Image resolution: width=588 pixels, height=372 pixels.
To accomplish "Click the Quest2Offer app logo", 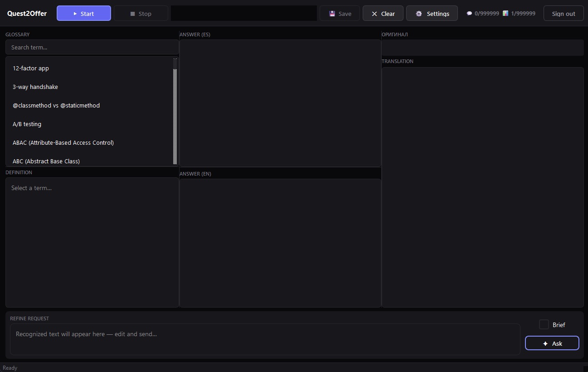I will pyautogui.click(x=27, y=14).
